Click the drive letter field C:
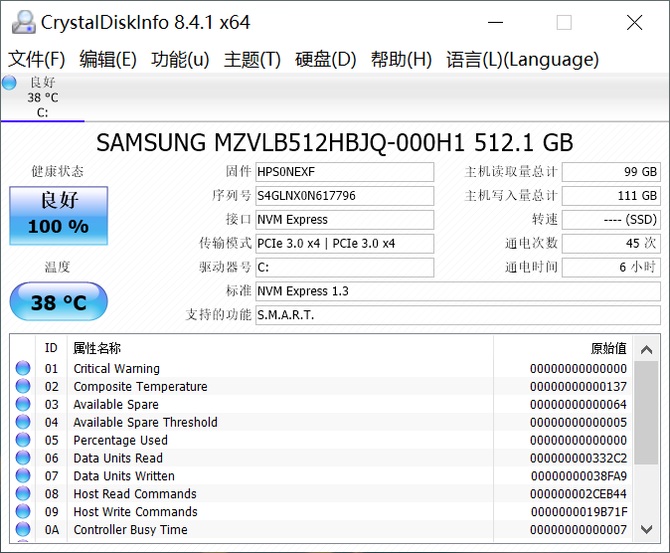 click(344, 268)
